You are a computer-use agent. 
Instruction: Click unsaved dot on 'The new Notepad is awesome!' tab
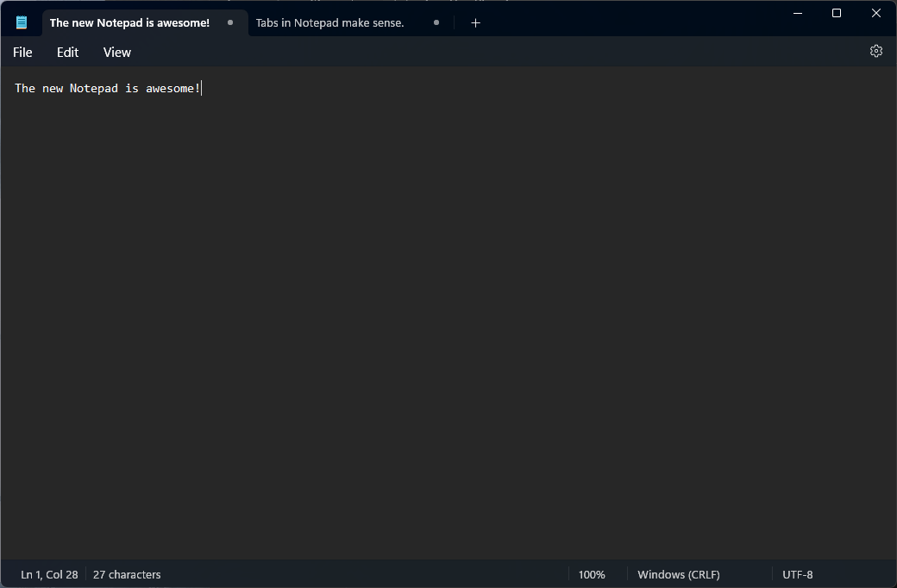point(230,23)
